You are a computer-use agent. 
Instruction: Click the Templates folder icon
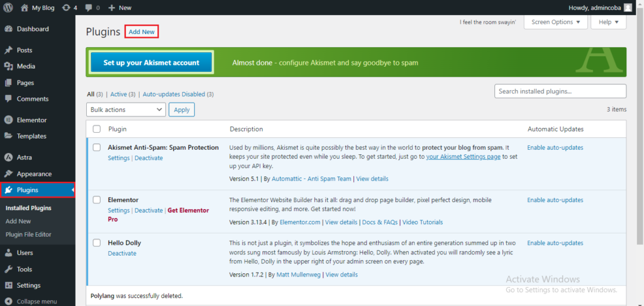[8, 136]
